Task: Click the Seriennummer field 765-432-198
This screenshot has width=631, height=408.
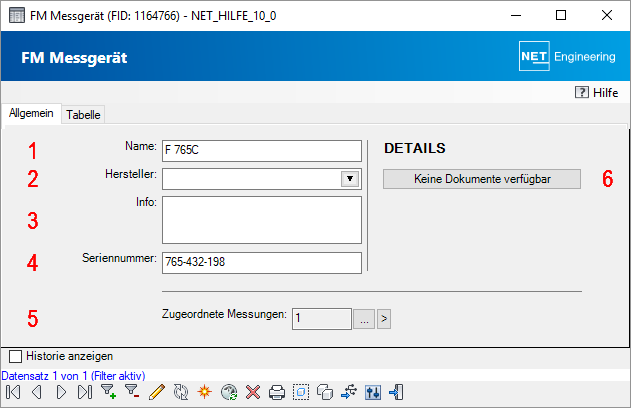Action: 262,263
